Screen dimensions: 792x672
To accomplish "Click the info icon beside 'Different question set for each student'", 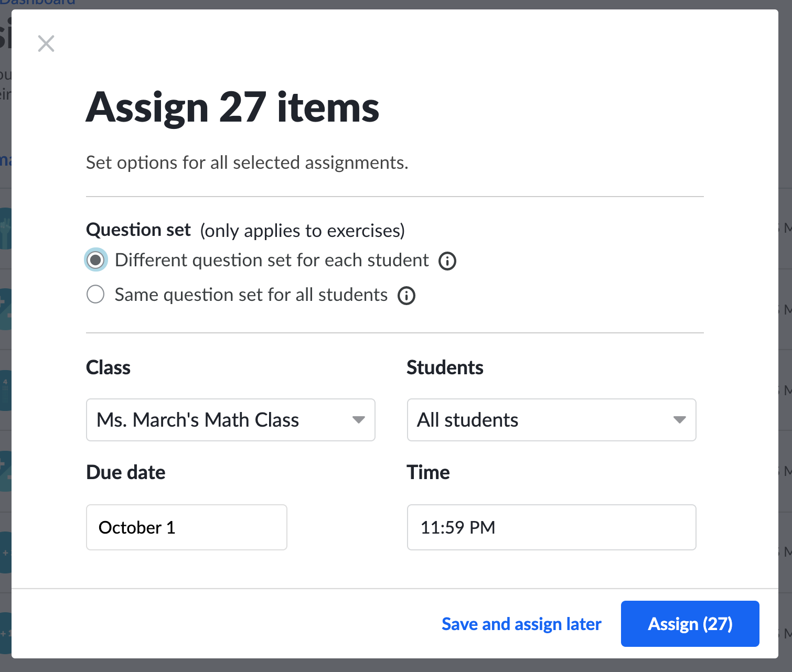I will pos(447,261).
